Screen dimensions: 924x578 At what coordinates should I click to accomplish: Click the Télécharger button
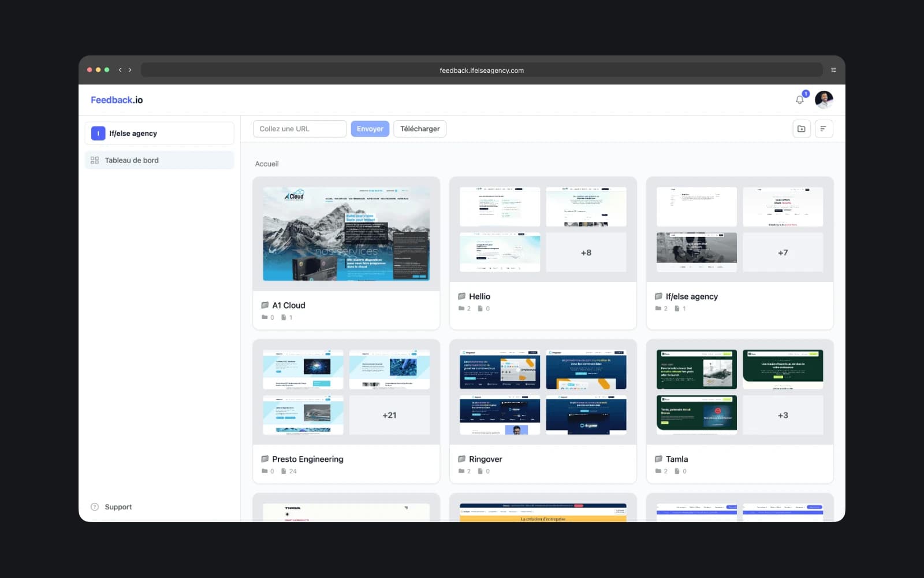pyautogui.click(x=420, y=129)
